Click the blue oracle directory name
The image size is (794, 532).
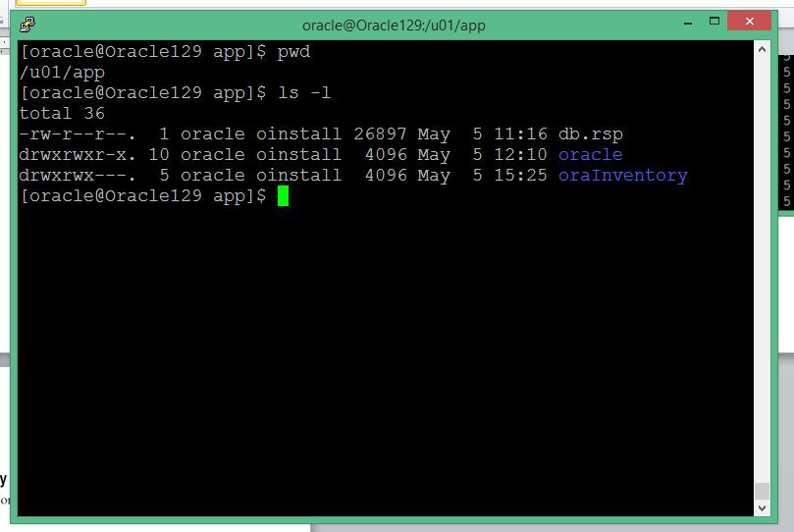591,154
